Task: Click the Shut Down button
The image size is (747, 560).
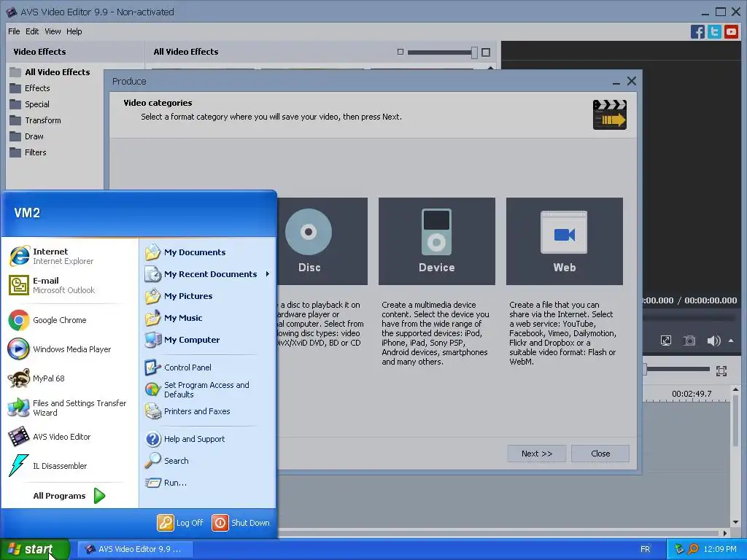Action: (241, 523)
